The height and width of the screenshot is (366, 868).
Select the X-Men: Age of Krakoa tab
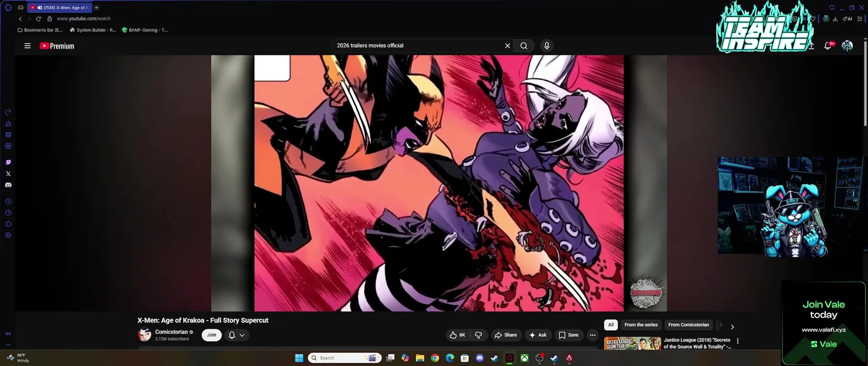(x=60, y=8)
